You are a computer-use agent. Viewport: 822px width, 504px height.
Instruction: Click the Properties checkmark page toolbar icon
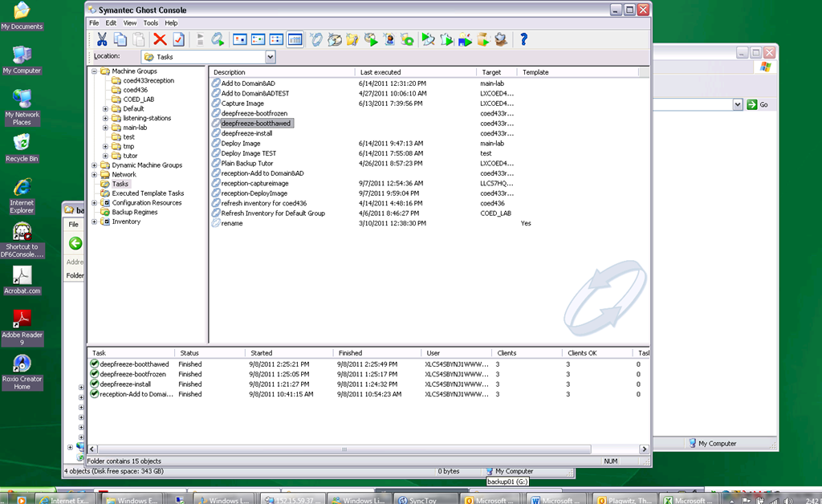[x=178, y=39]
